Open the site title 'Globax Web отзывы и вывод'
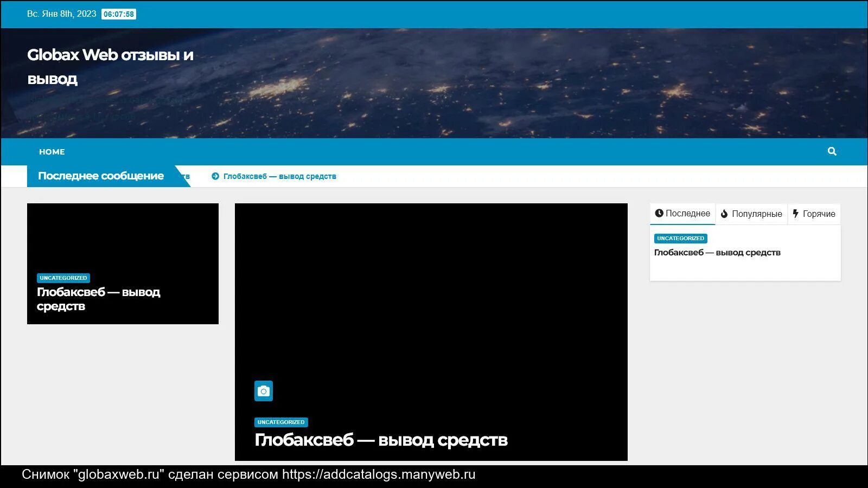The image size is (868, 488). click(x=110, y=67)
